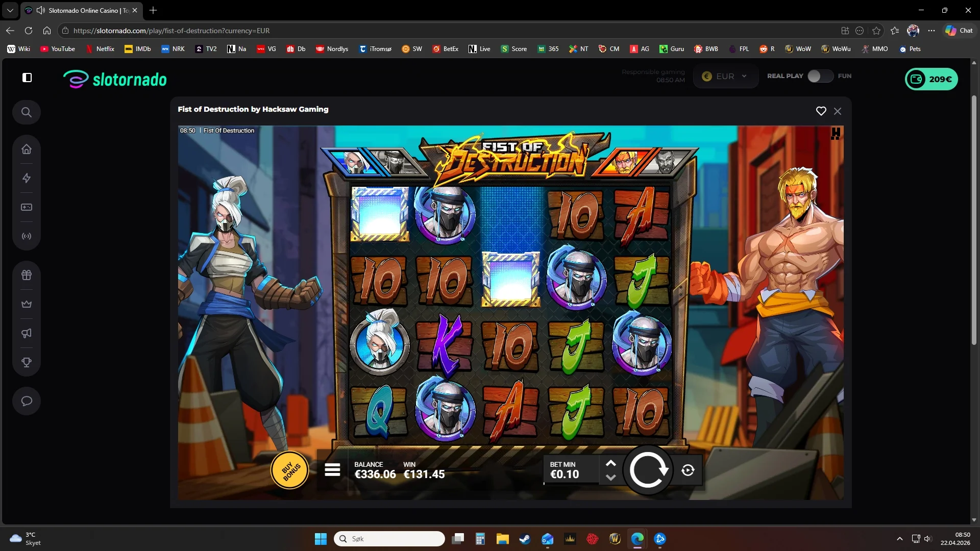This screenshot has height=551, width=980.
Task: Open the Netflix bookmark
Action: (100, 49)
